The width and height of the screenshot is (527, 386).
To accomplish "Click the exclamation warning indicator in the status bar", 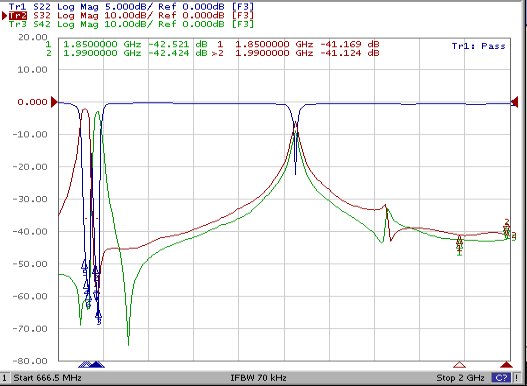I will pyautogui.click(x=518, y=378).
